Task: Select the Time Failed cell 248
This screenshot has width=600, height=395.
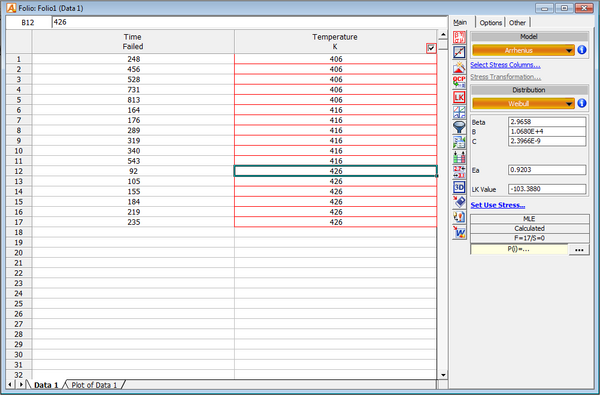Action: [x=133, y=59]
